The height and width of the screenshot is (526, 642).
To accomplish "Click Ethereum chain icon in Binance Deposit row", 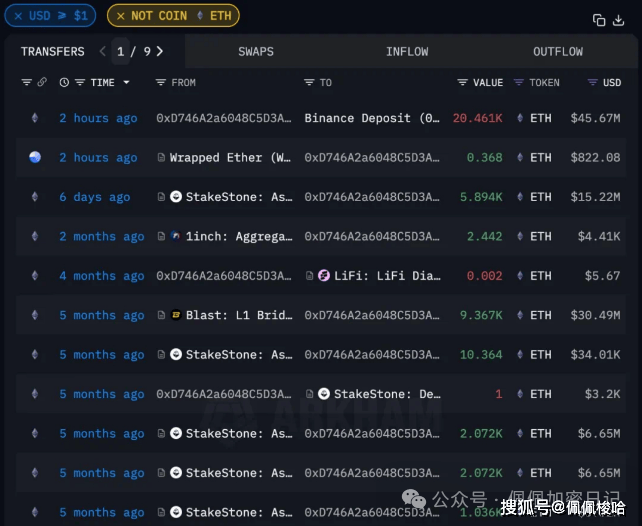I will 35,118.
